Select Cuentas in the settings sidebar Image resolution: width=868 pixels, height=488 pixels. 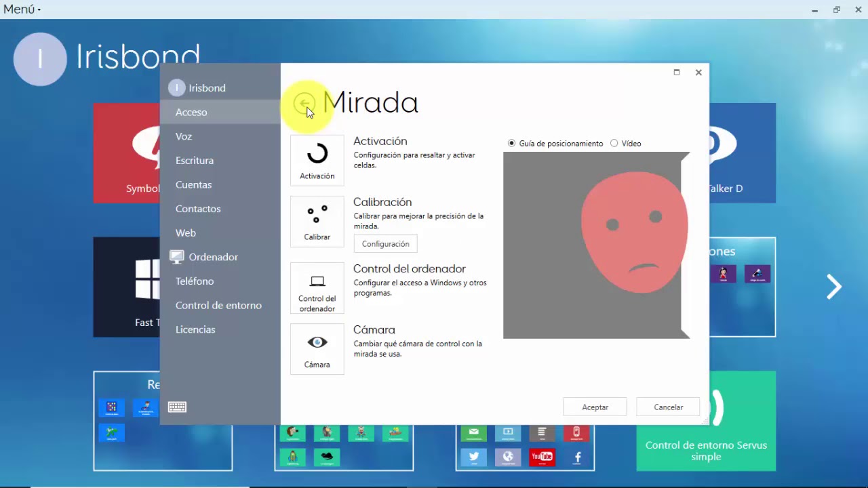tap(220, 184)
